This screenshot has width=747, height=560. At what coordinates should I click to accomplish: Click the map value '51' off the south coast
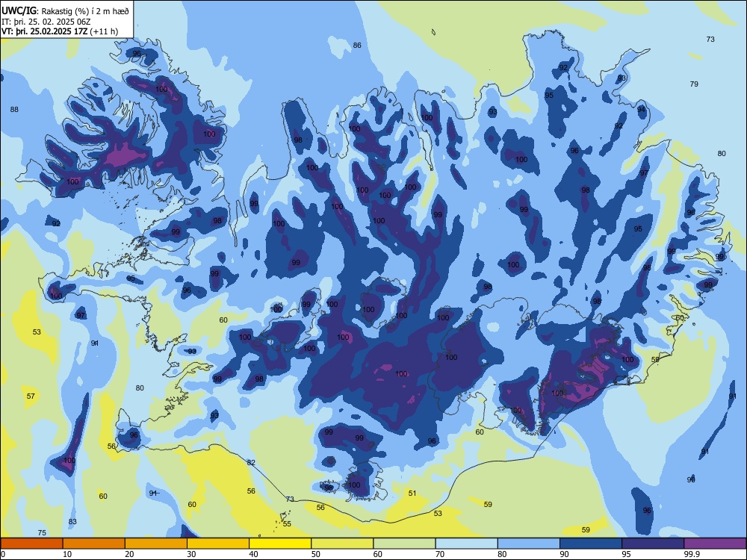pos(412,494)
